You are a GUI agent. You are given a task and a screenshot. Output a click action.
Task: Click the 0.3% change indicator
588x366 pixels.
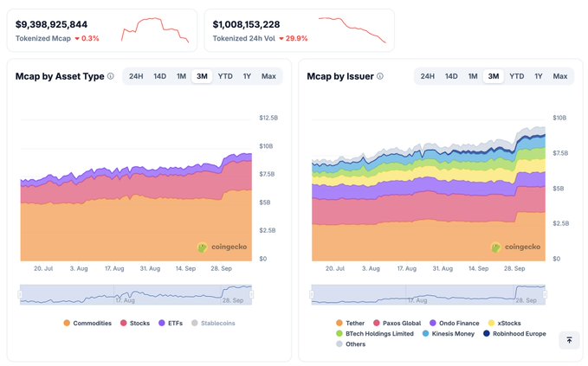pos(87,38)
